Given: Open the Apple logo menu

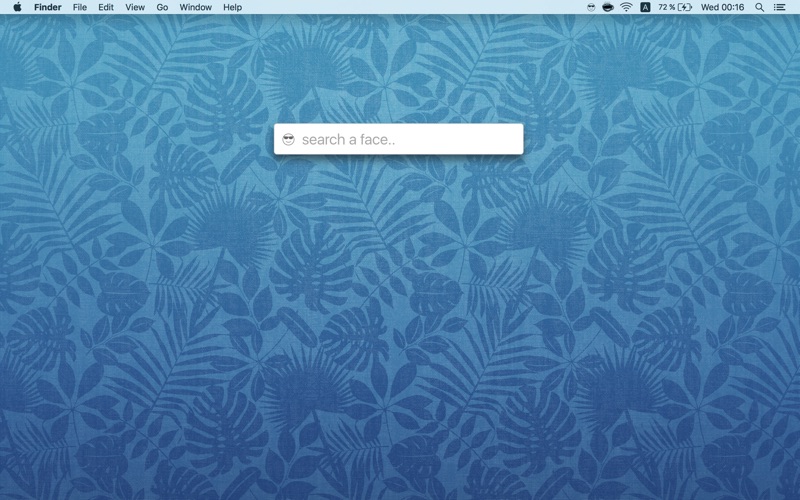Looking at the screenshot, I should [17, 7].
